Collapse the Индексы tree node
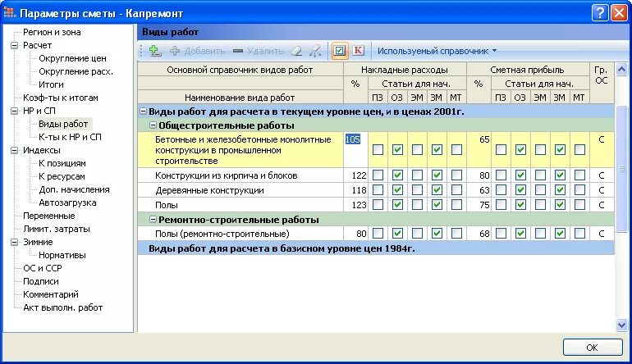The width and height of the screenshot is (632, 364). 15,150
